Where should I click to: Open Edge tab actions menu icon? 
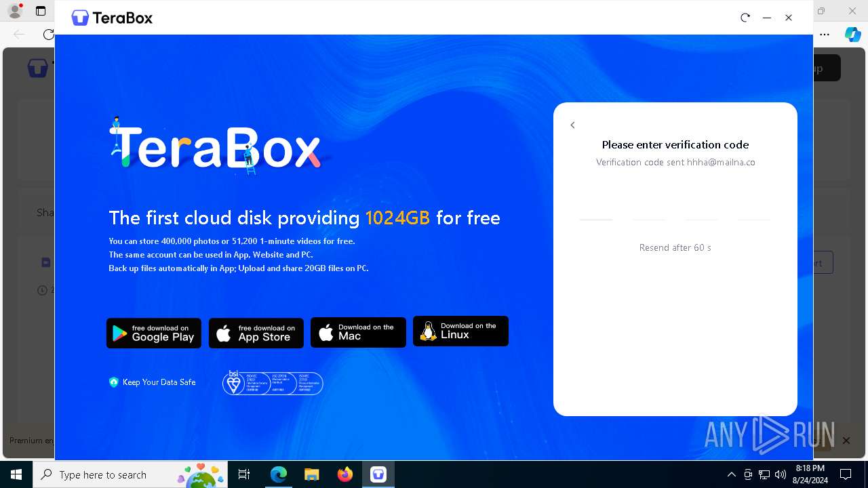point(41,11)
